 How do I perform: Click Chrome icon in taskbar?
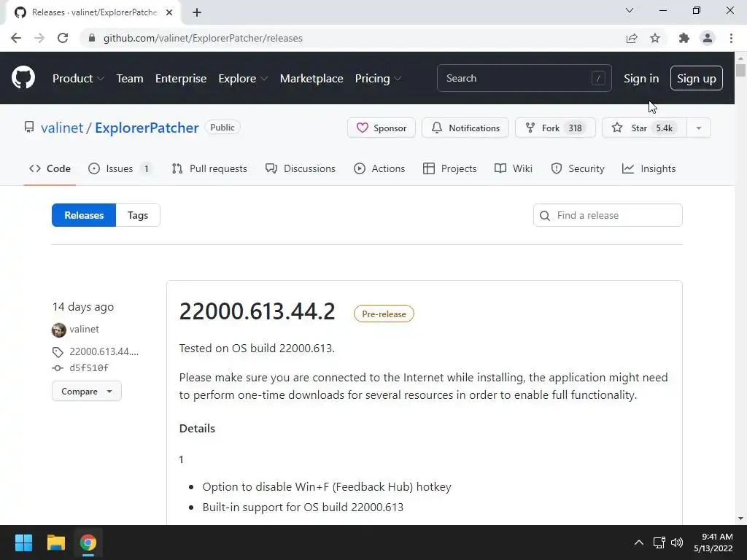pos(88,542)
